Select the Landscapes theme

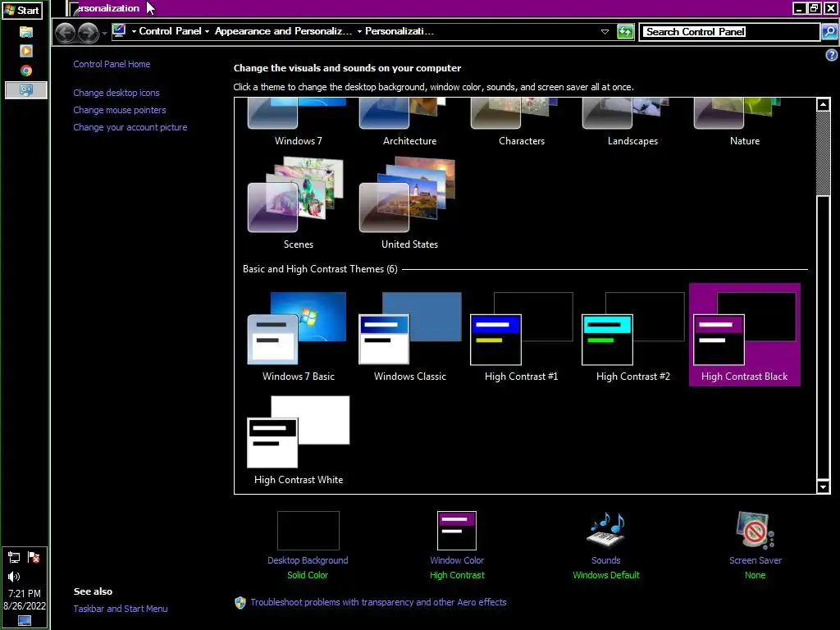pyautogui.click(x=632, y=123)
